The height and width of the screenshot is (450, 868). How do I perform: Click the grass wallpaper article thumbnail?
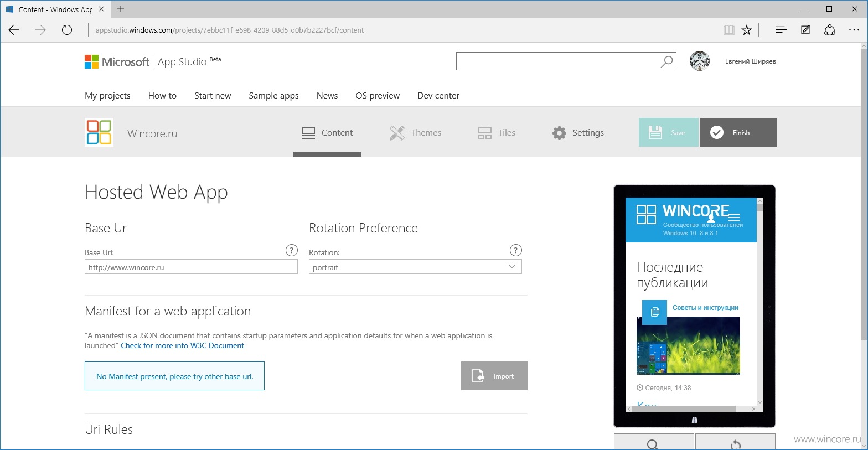(688, 345)
